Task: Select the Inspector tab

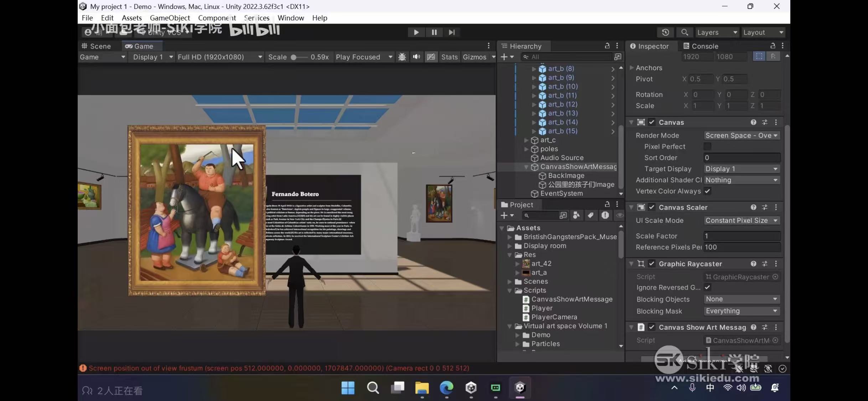Action: point(649,46)
